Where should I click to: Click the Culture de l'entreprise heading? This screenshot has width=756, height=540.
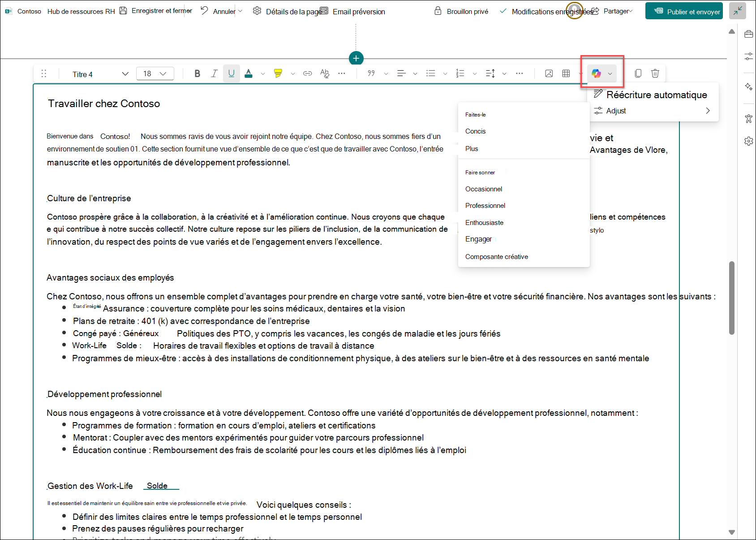click(89, 199)
